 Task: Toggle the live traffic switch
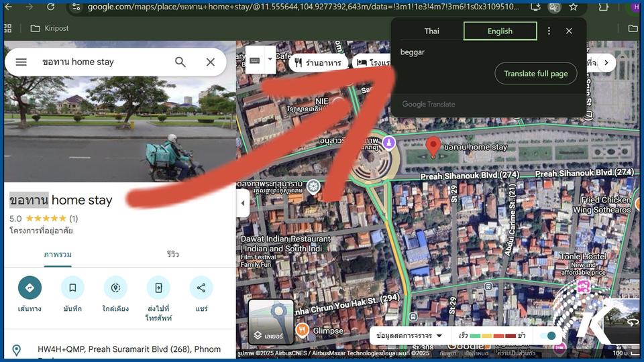[x=549, y=336]
